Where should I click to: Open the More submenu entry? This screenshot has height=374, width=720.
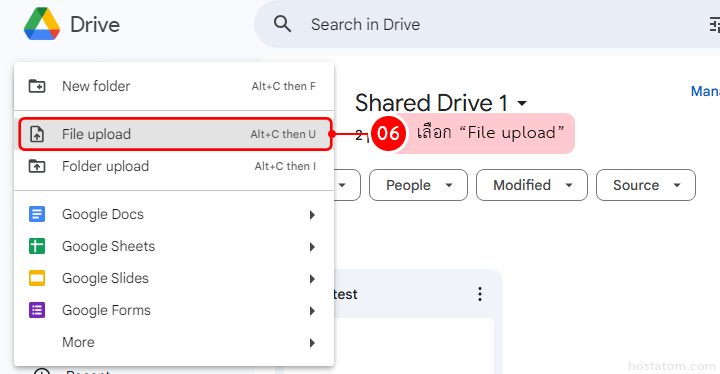tap(174, 342)
